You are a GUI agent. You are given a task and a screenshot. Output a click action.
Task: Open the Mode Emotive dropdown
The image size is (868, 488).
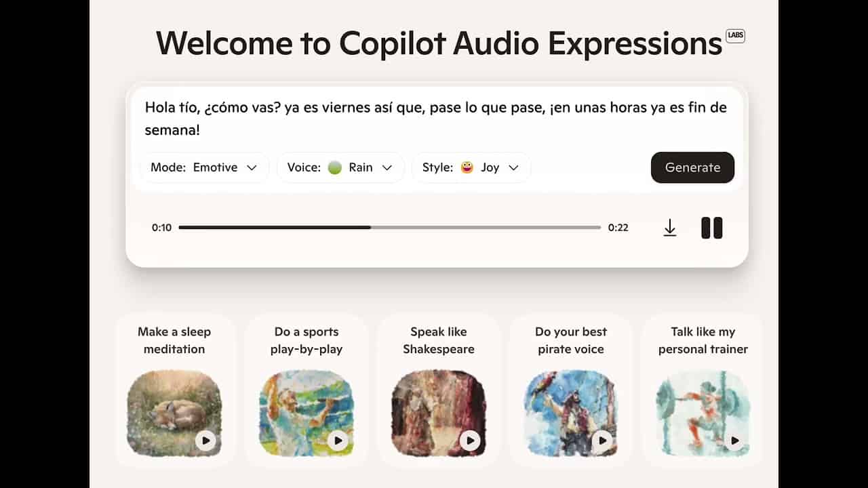point(204,167)
